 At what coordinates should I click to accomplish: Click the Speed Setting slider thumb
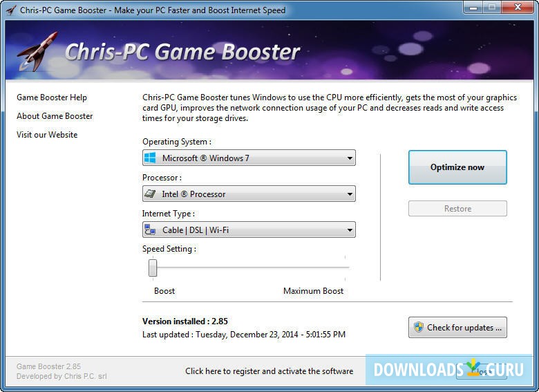pyautogui.click(x=153, y=268)
